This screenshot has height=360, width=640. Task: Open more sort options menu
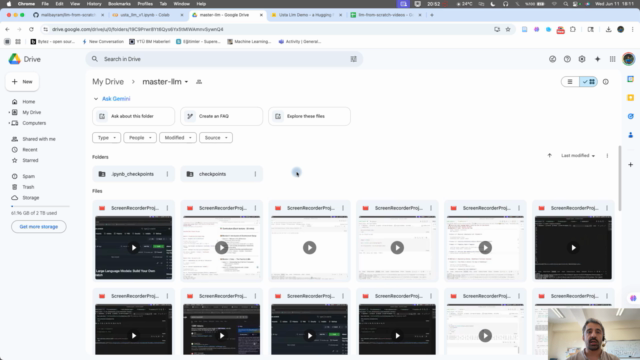[607, 156]
